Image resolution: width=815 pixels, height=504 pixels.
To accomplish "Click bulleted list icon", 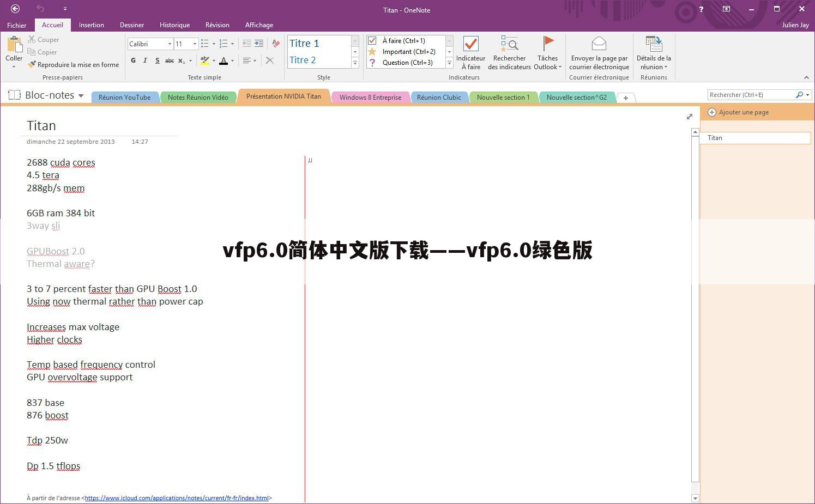I will [x=204, y=44].
